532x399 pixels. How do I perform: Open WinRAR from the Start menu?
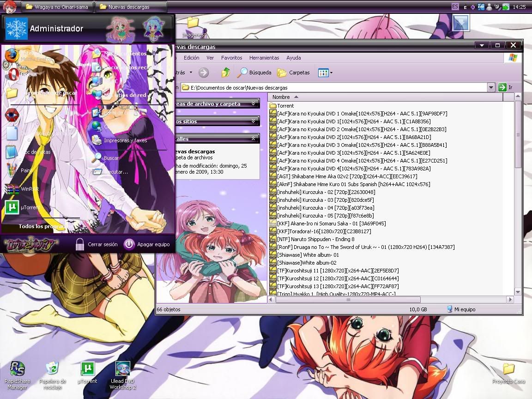point(22,188)
